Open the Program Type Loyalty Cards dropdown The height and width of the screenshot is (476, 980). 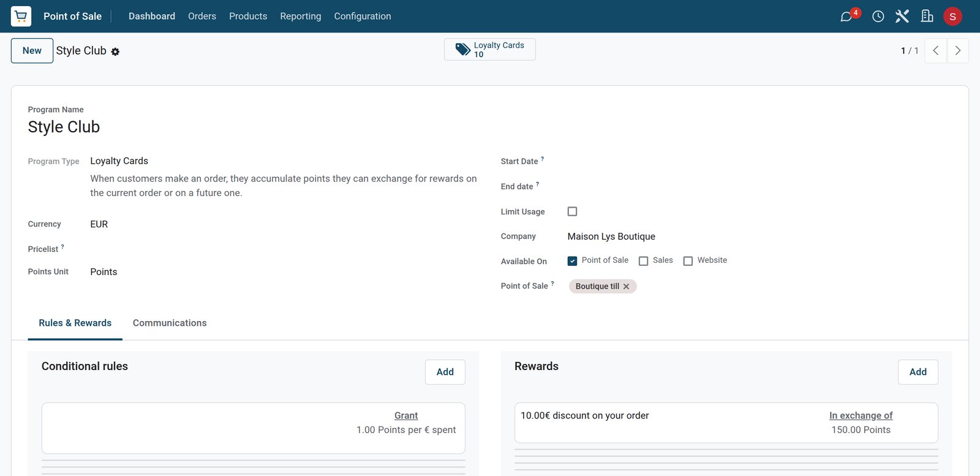[283, 161]
